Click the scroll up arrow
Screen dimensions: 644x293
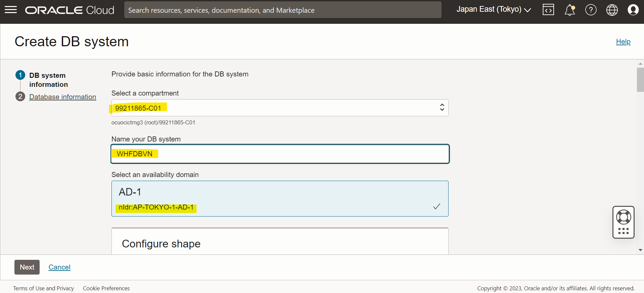click(x=640, y=63)
